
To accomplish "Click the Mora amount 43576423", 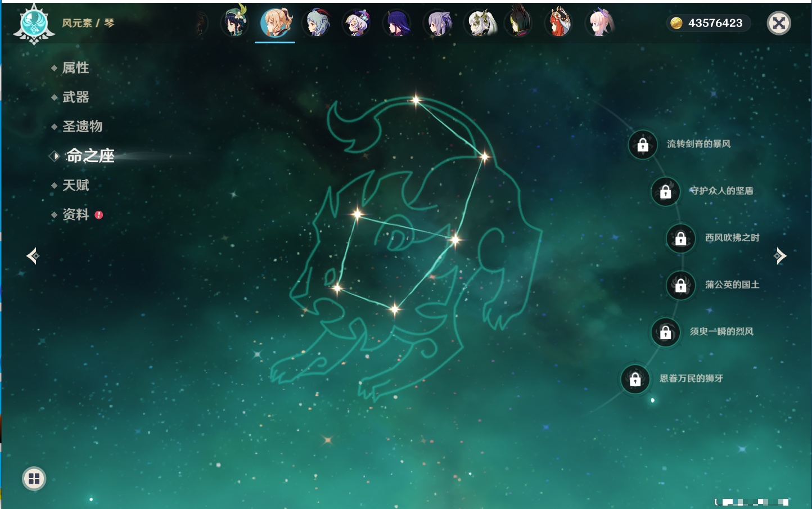I will pos(715,23).
